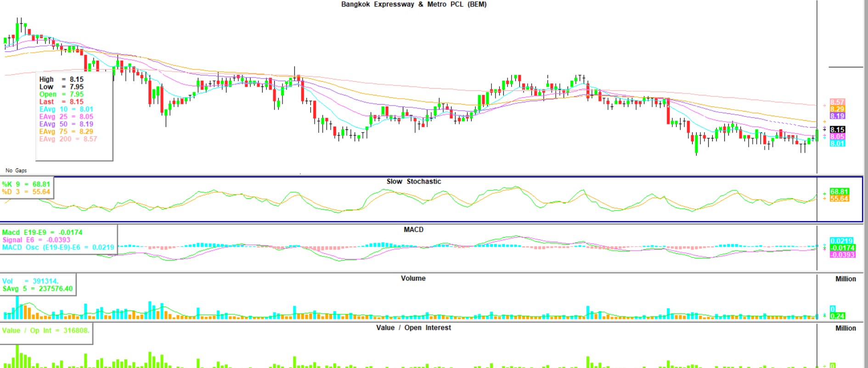868x368 pixels.
Task: Click the Value / Open Interest panel title
Action: click(413, 328)
